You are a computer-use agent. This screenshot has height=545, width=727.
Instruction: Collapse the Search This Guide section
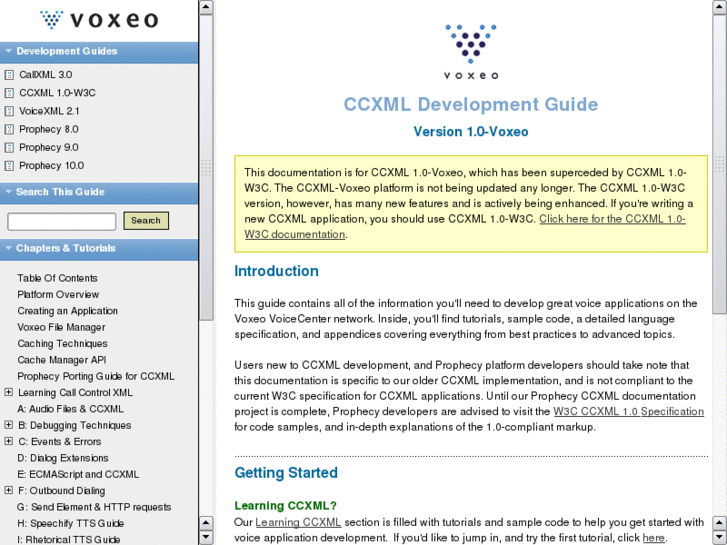8,192
